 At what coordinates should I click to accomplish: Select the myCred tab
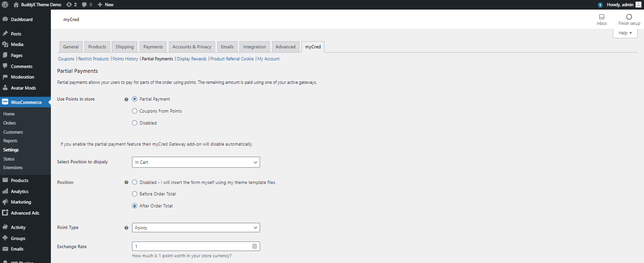313,46
